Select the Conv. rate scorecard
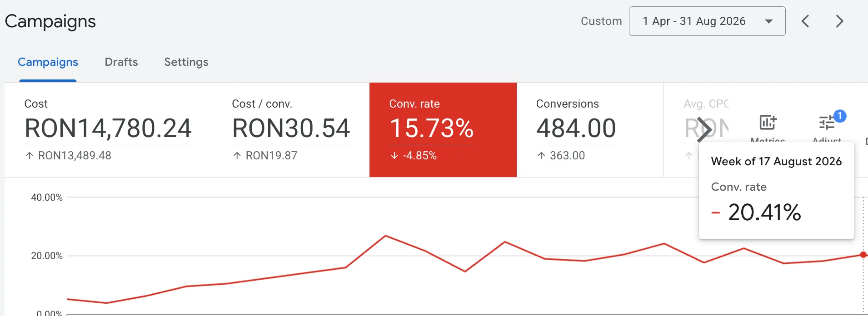Image resolution: width=868 pixels, height=316 pixels. [x=443, y=130]
